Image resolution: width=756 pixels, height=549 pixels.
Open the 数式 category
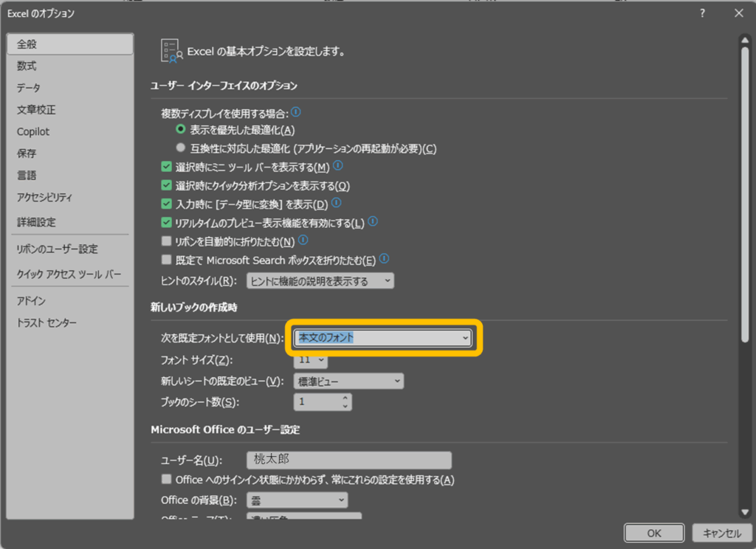[70, 66]
